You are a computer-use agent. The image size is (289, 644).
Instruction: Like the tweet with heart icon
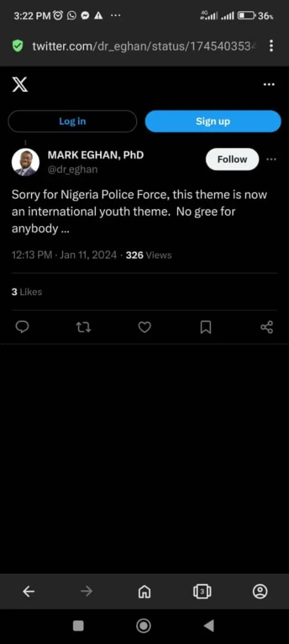[144, 327]
